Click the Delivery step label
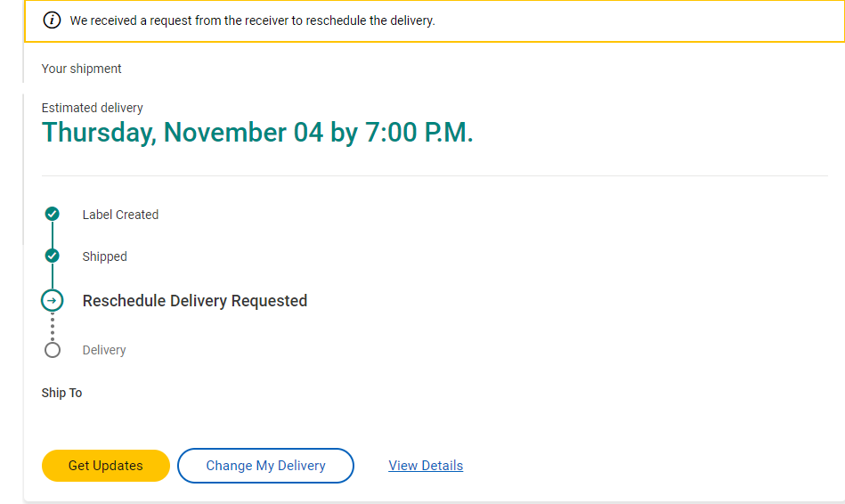The height and width of the screenshot is (504, 845). pyautogui.click(x=104, y=350)
